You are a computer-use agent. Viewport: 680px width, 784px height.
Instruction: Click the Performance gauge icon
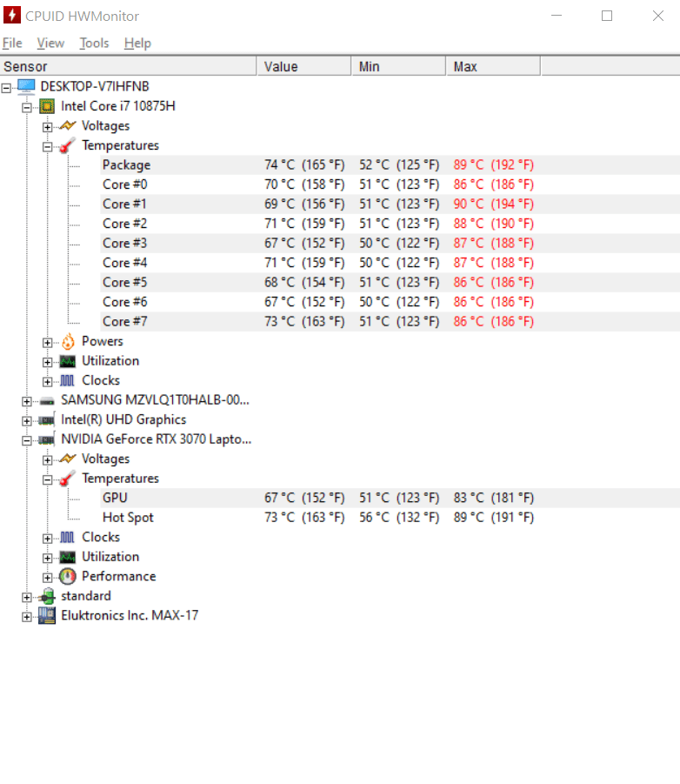tap(68, 577)
